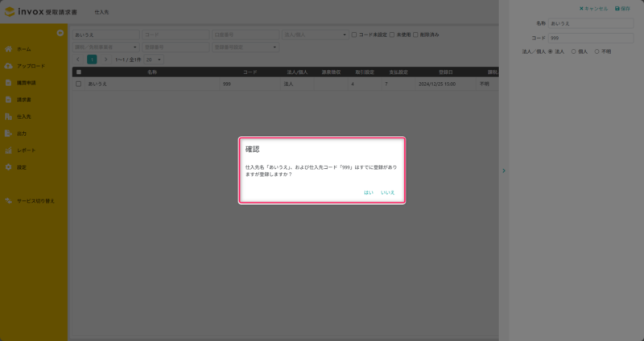Sort by the コード column header
This screenshot has width=644, height=341.
250,72
